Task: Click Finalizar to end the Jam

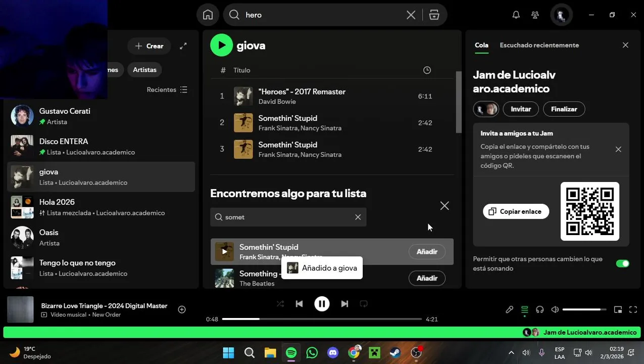Action: coord(564,109)
